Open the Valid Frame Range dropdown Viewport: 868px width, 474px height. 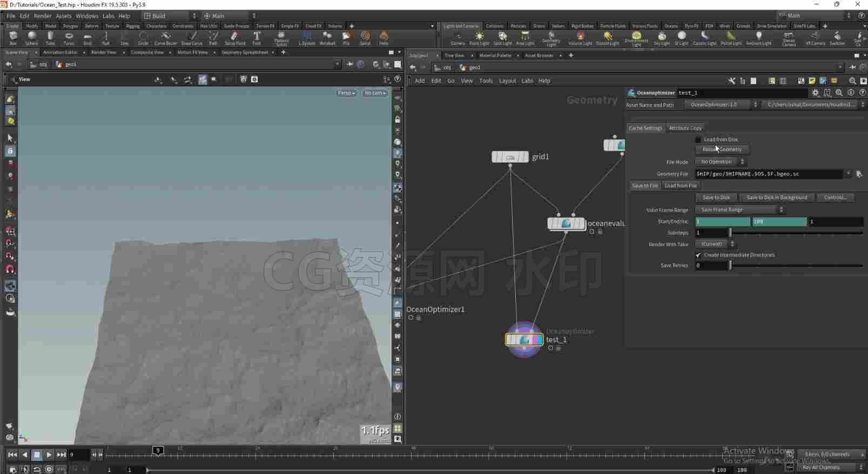pyautogui.click(x=739, y=209)
